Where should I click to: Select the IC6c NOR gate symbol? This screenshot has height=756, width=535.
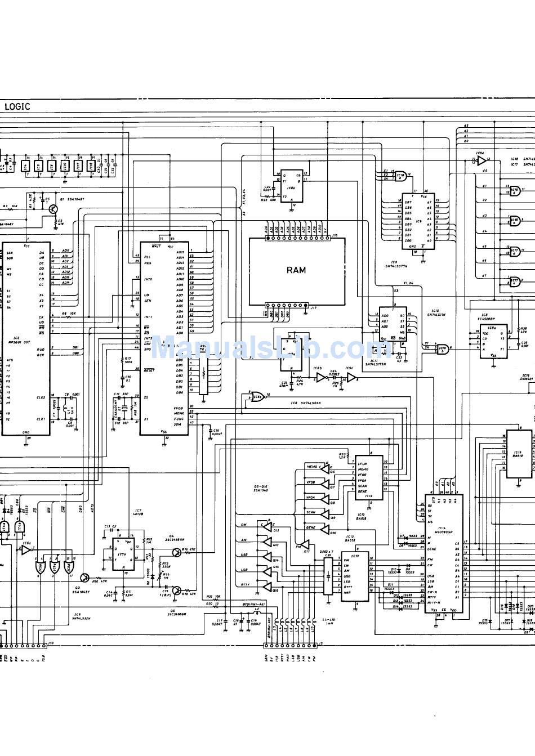(257, 396)
